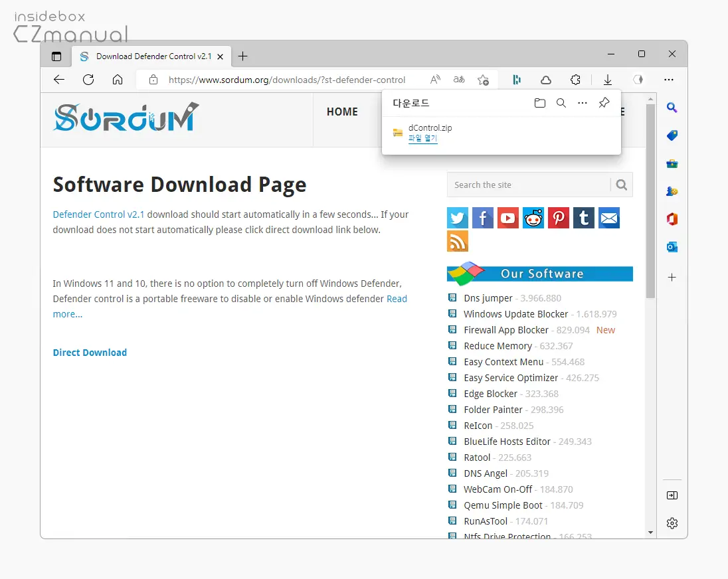Click the Search the site field
This screenshot has width=728, height=579.
(529, 185)
